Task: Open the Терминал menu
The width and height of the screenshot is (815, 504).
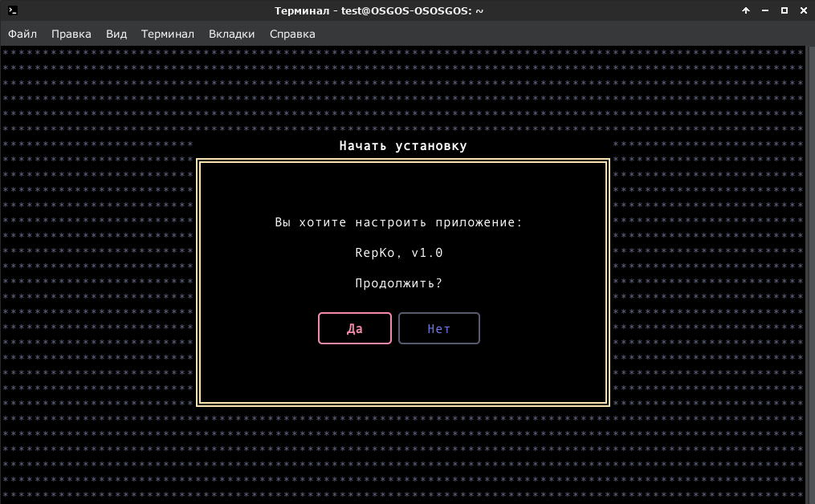Action: click(x=167, y=34)
